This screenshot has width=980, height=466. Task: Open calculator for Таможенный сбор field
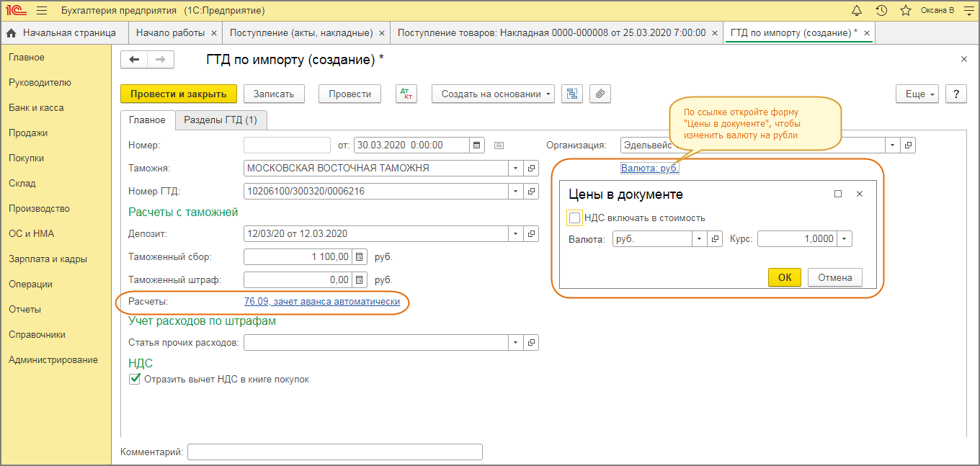tap(360, 256)
